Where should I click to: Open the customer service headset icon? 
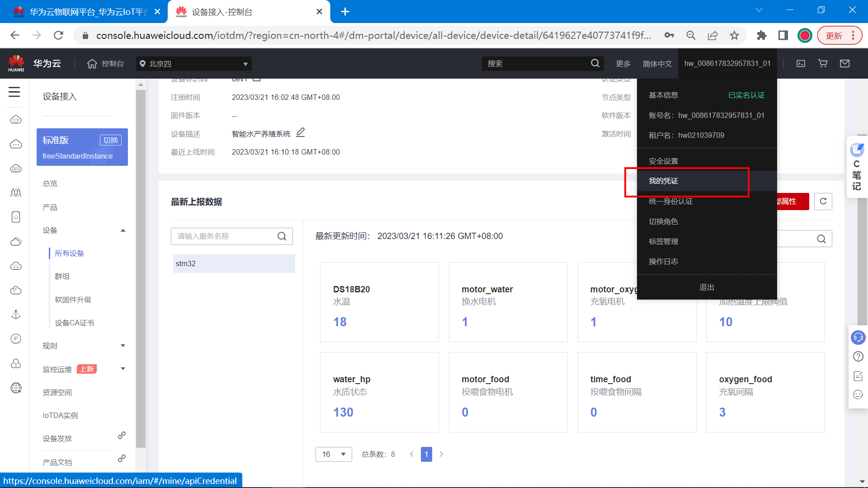[858, 338]
